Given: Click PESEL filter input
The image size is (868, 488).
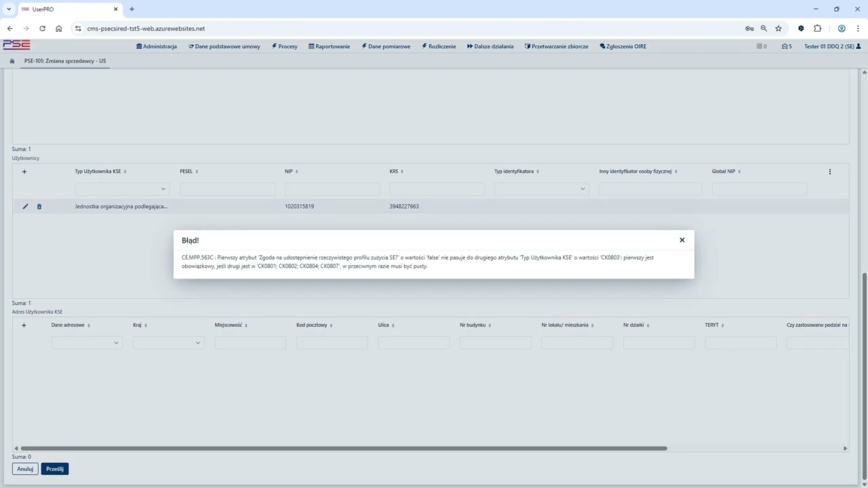Looking at the screenshot, I should click(x=227, y=189).
